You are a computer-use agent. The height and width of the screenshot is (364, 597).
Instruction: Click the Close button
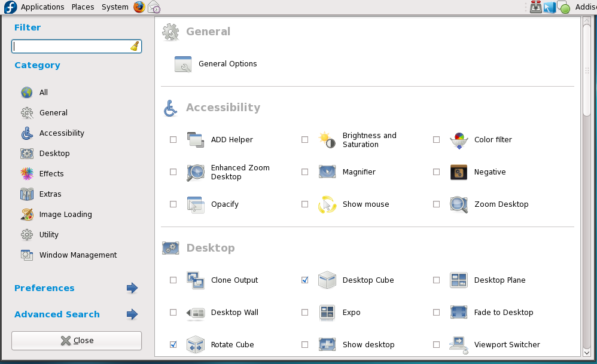[77, 341]
